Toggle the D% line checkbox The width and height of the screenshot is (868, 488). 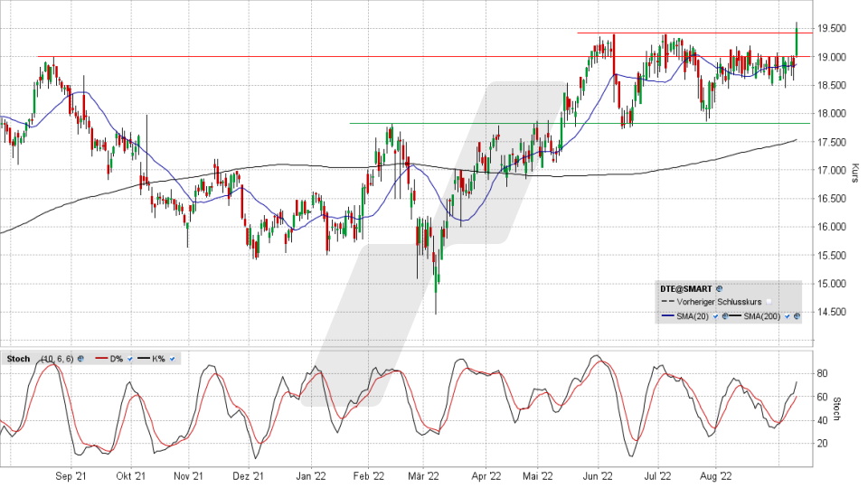[x=129, y=359]
